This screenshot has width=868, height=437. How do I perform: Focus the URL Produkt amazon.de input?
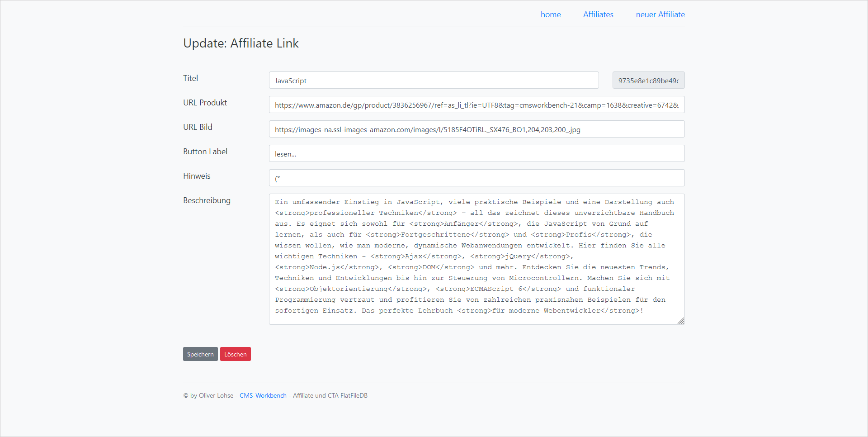click(x=476, y=105)
